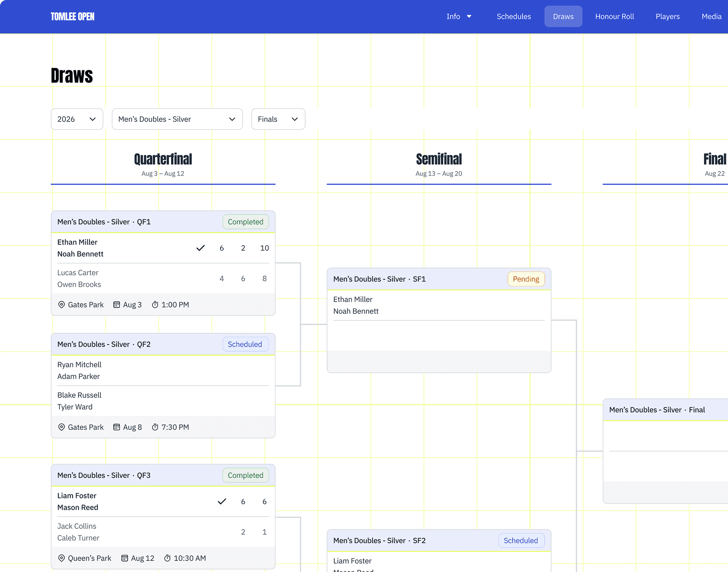Screen dimensions: 728x572
Task: Go to Schedules page
Action: (x=514, y=17)
